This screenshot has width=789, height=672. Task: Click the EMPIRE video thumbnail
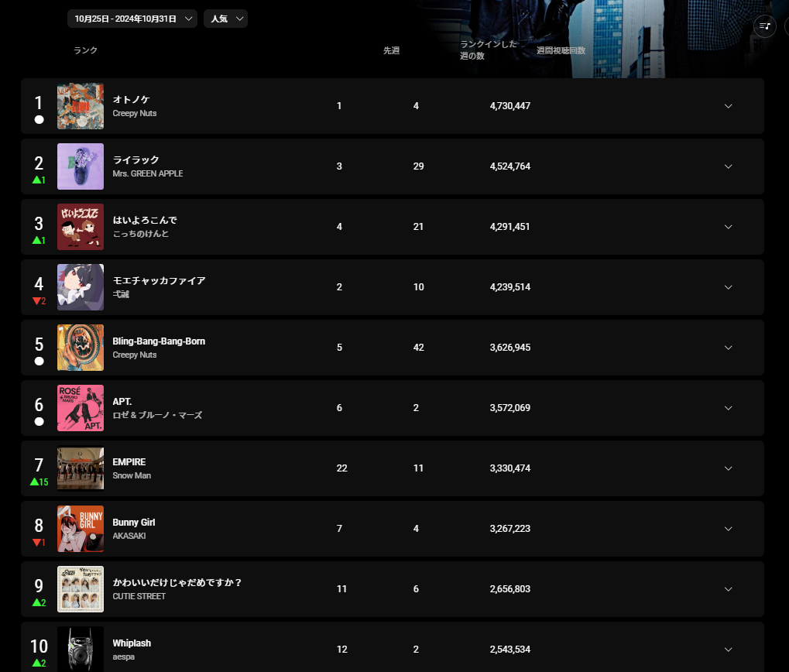[x=81, y=468]
